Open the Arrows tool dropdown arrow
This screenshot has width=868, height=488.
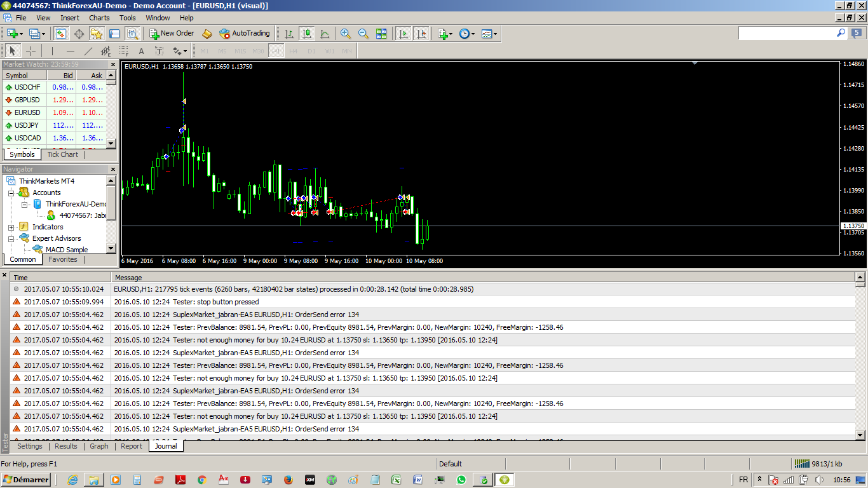[x=185, y=51]
